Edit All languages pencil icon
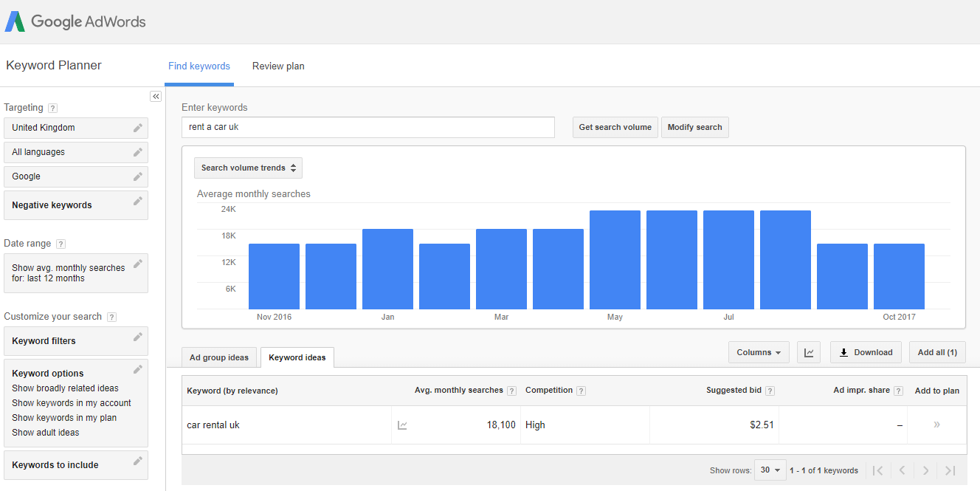The width and height of the screenshot is (980, 491). pyautogui.click(x=137, y=152)
